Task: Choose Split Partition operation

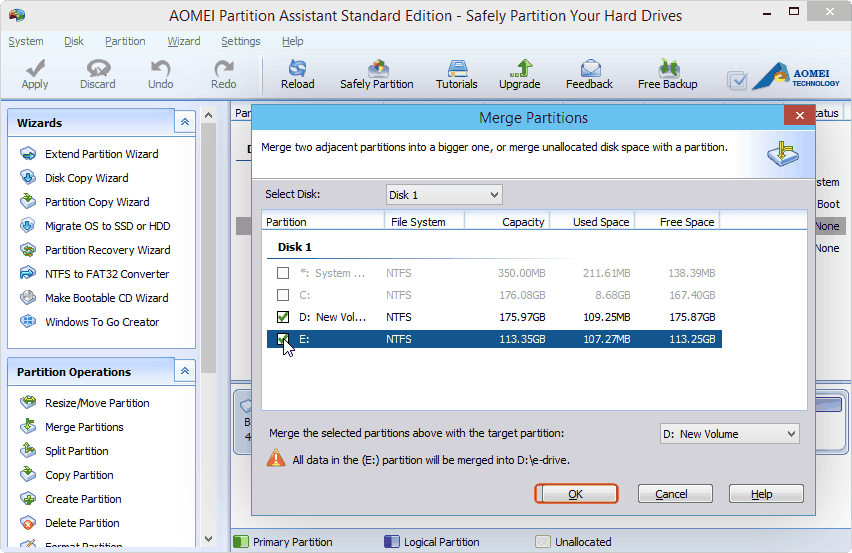Action: click(77, 451)
